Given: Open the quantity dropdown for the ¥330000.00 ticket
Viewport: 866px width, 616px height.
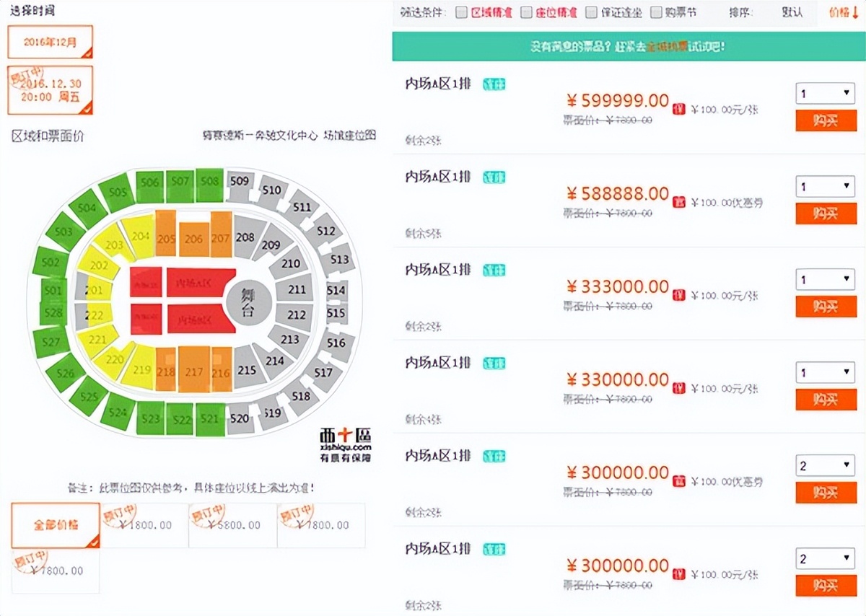Looking at the screenshot, I should click(x=826, y=373).
